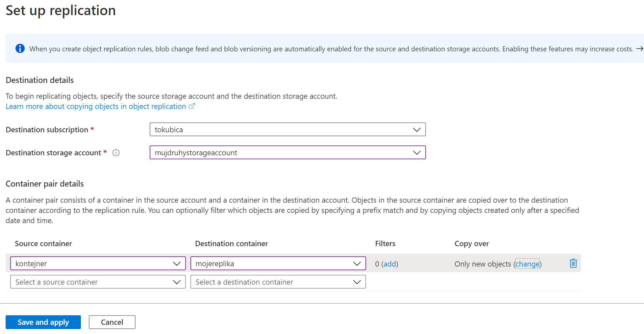
Task: Click the info icon beside Destination storage account
Action: [116, 153]
